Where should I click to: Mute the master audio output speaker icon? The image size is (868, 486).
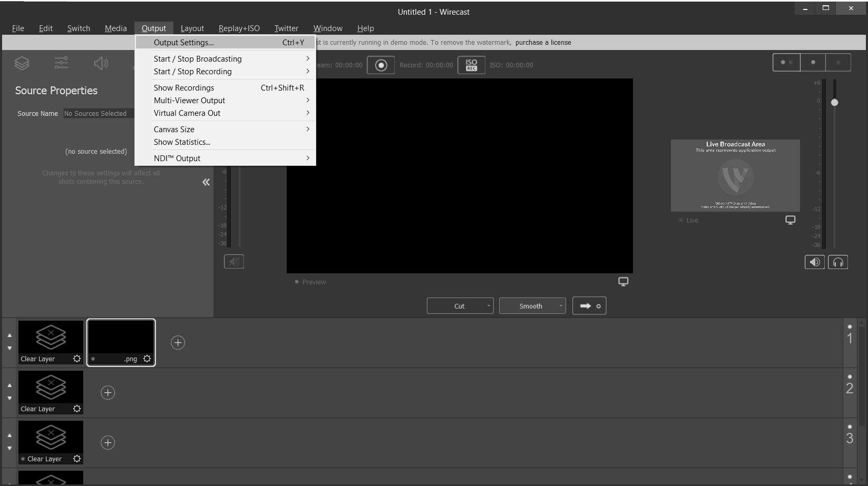tap(814, 262)
